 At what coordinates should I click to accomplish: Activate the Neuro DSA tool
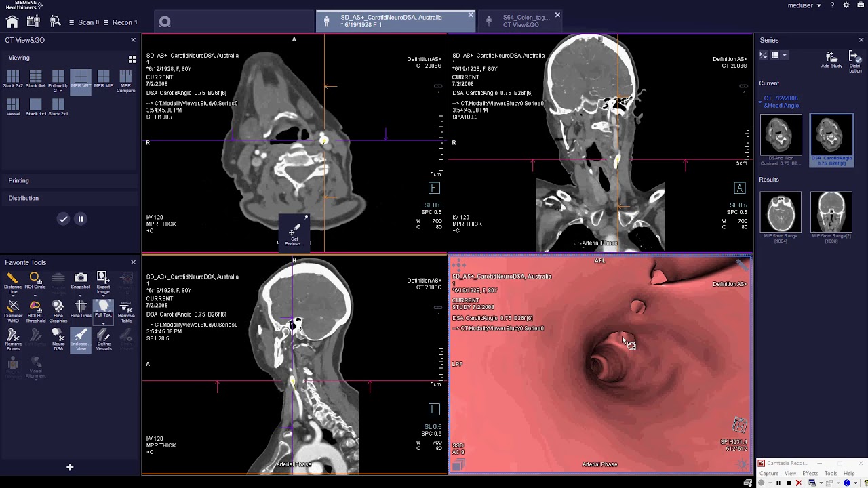coord(58,340)
